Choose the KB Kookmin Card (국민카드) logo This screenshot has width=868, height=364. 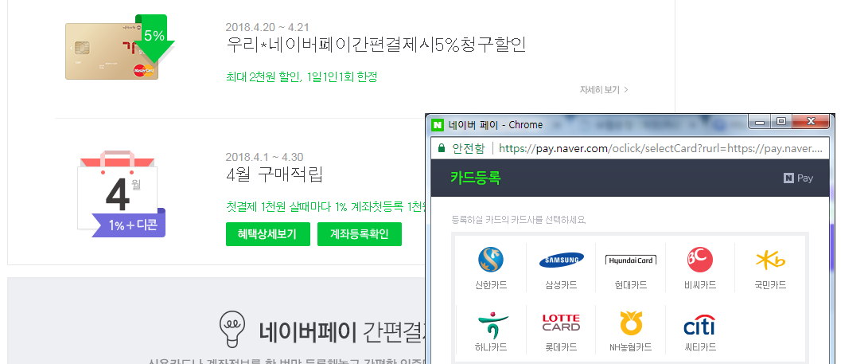[770, 260]
